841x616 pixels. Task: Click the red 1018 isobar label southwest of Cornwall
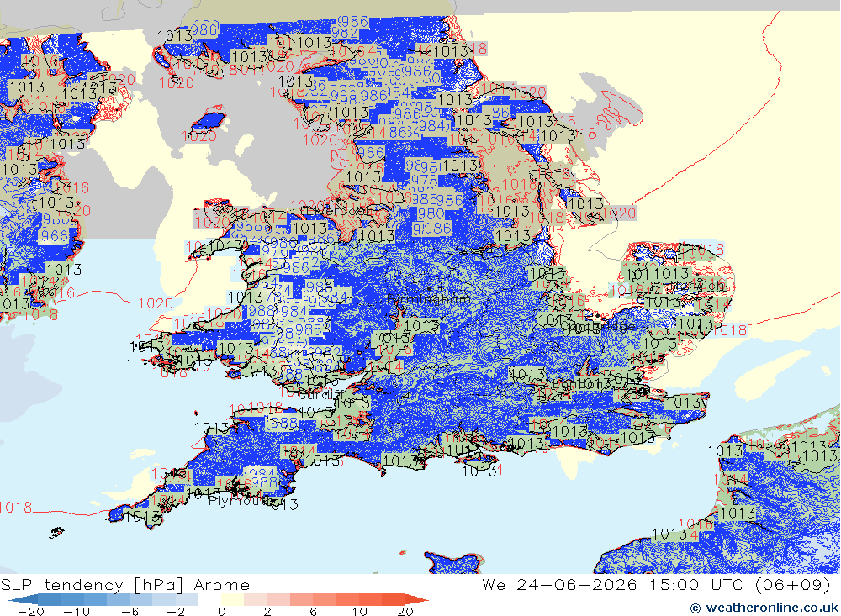[16, 507]
